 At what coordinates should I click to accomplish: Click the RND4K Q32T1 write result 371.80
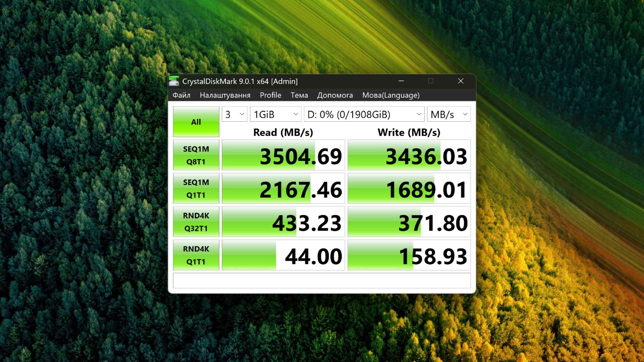(409, 222)
